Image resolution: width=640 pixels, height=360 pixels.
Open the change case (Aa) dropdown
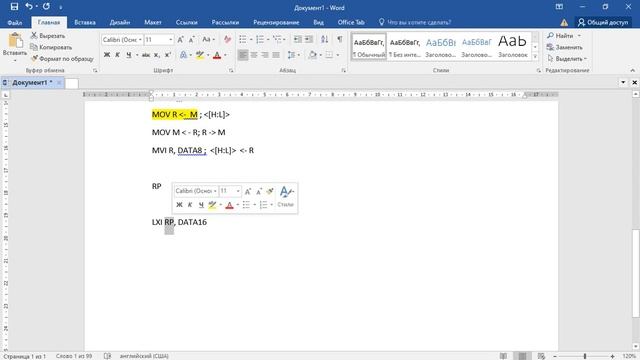208,40
